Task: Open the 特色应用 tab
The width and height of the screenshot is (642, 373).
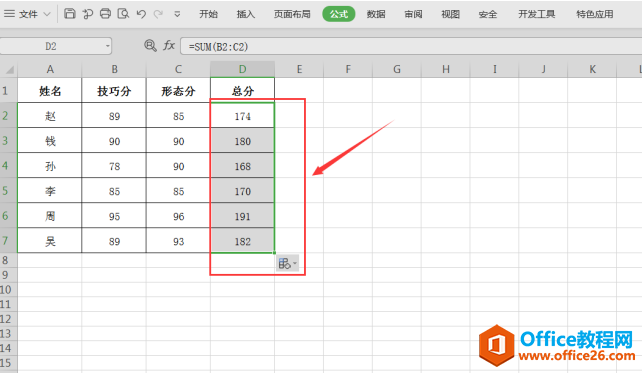Action: (x=595, y=14)
